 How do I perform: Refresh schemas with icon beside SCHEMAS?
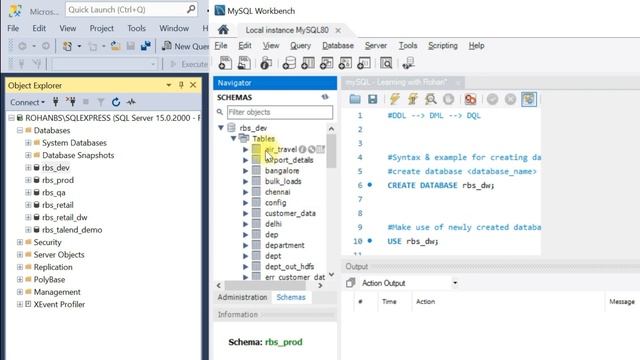coord(325,97)
